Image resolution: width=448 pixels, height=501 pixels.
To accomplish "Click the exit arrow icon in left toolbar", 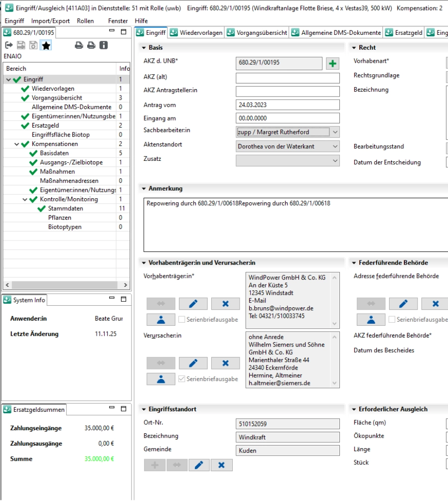I will pyautogui.click(x=8, y=45).
